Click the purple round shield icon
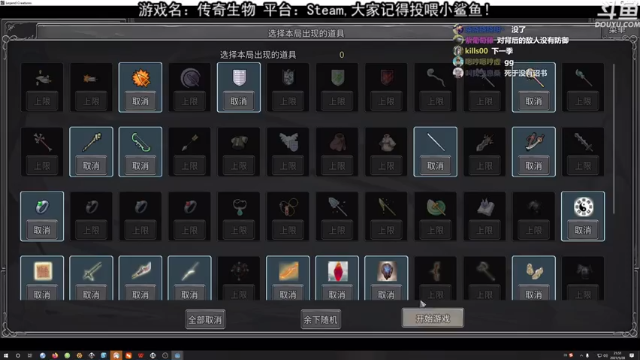This screenshot has height=360, width=640. point(190,78)
